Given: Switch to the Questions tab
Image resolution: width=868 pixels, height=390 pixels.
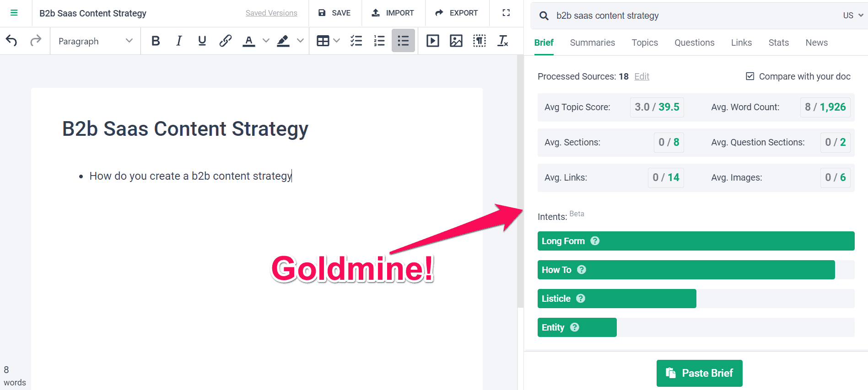Looking at the screenshot, I should [695, 43].
